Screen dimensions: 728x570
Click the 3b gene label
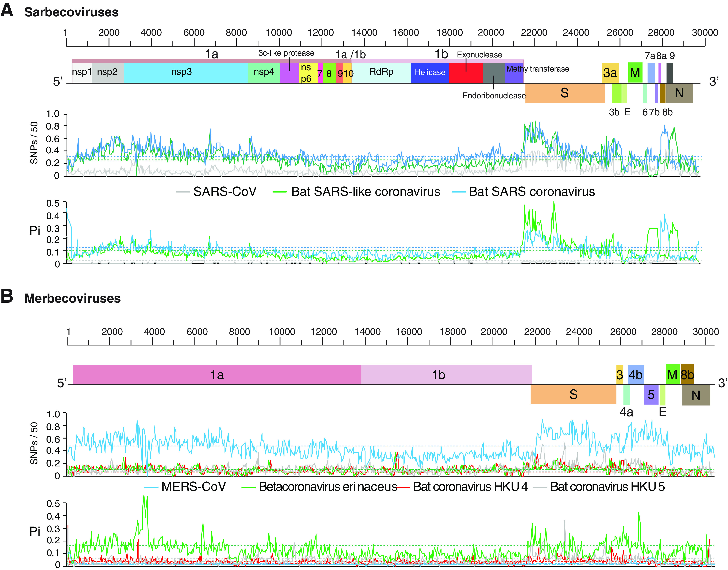click(x=614, y=112)
